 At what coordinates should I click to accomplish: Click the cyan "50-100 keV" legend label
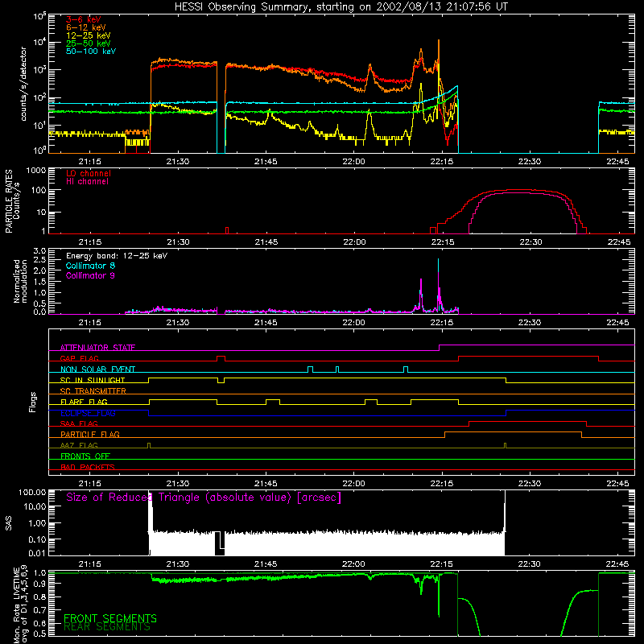coord(91,52)
